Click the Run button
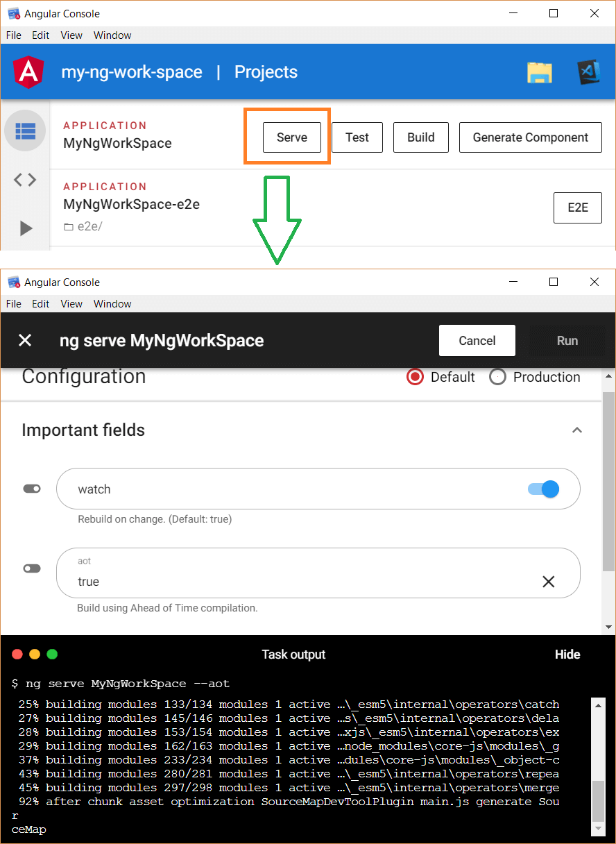 (x=567, y=340)
